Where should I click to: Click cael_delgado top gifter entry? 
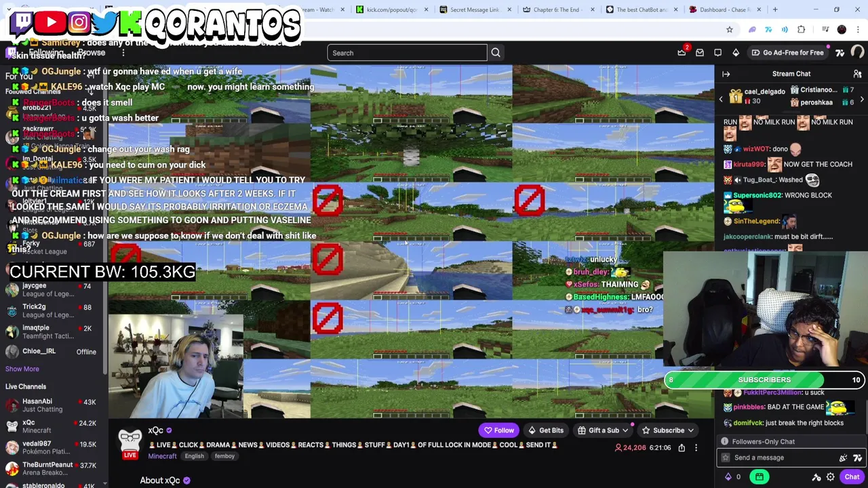pos(757,96)
